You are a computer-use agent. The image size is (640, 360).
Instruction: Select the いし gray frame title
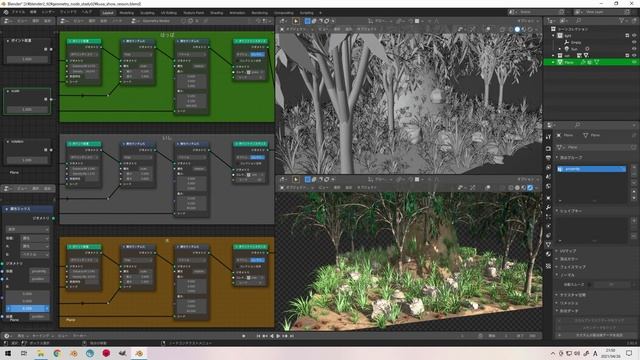click(x=167, y=138)
